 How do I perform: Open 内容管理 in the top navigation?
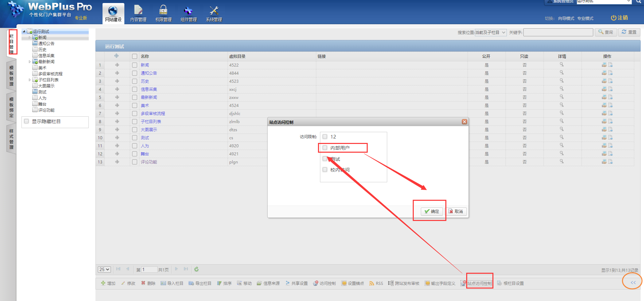(138, 13)
